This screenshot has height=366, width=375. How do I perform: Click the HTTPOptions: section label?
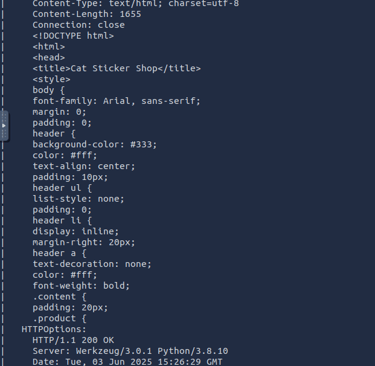54,329
